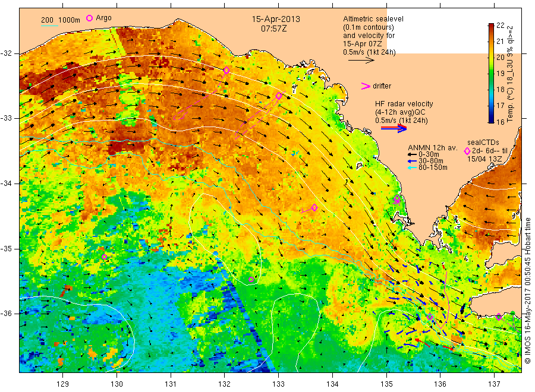
Task: Click the cyan 200m contour line sample in the legend
Action: point(49,25)
